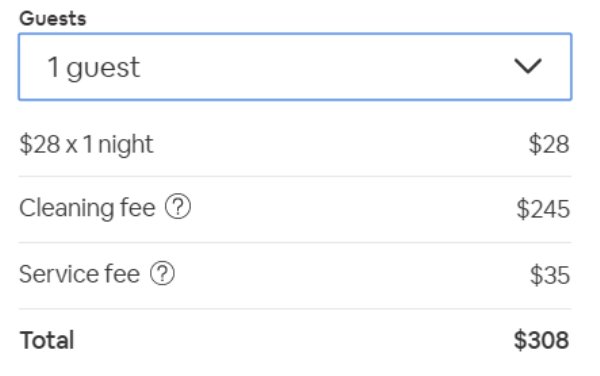Click the $308 total amount
The width and height of the screenshot is (600, 376).
tap(541, 340)
